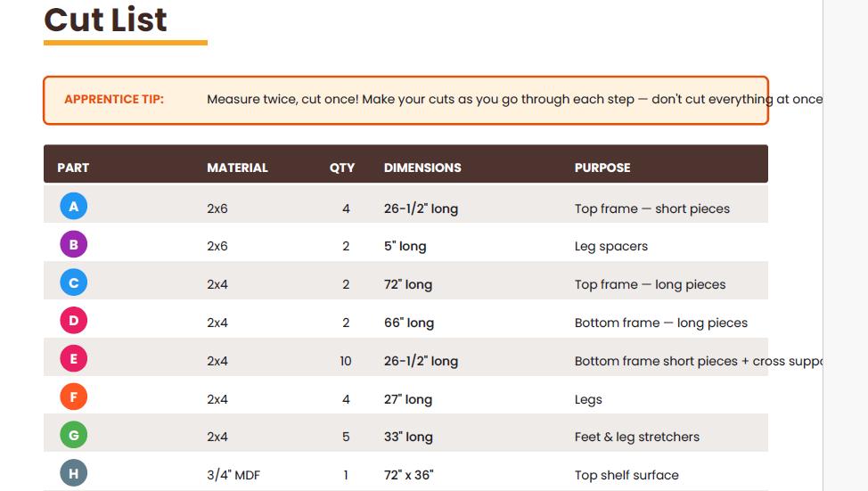This screenshot has height=491, width=868.
Task: Click the pink part D circle badge
Action: click(74, 321)
